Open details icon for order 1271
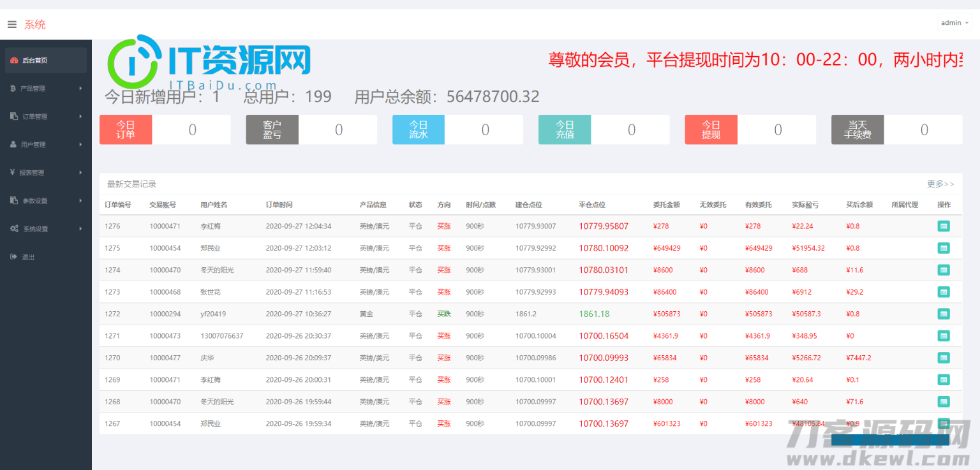Image resolution: width=980 pixels, height=470 pixels. (944, 335)
